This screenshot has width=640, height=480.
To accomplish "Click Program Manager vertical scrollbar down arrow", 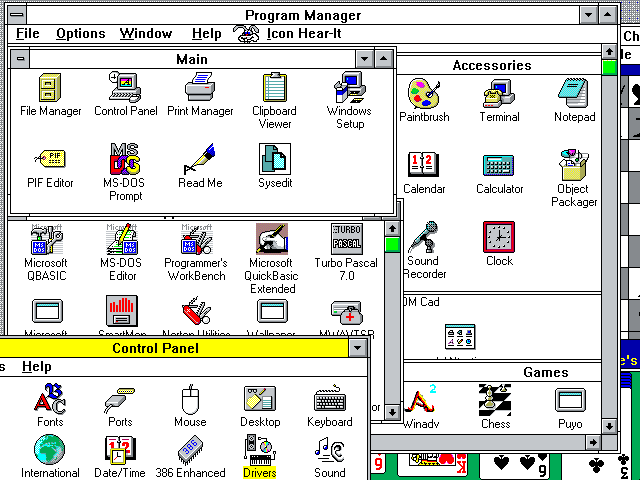I will pyautogui.click(x=609, y=427).
